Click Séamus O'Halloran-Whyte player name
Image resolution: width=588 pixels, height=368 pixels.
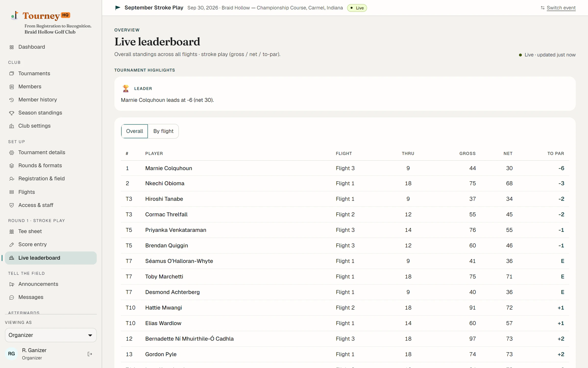click(x=179, y=261)
